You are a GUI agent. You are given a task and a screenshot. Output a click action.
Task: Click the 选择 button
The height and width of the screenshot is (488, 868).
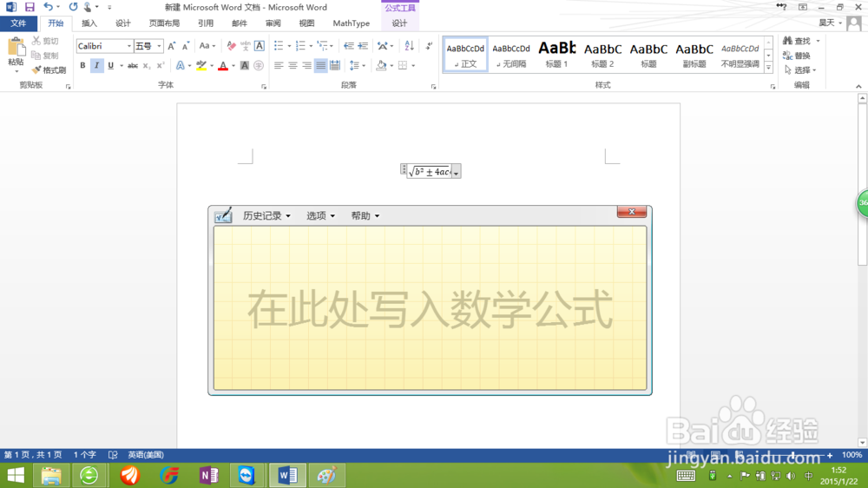800,69
